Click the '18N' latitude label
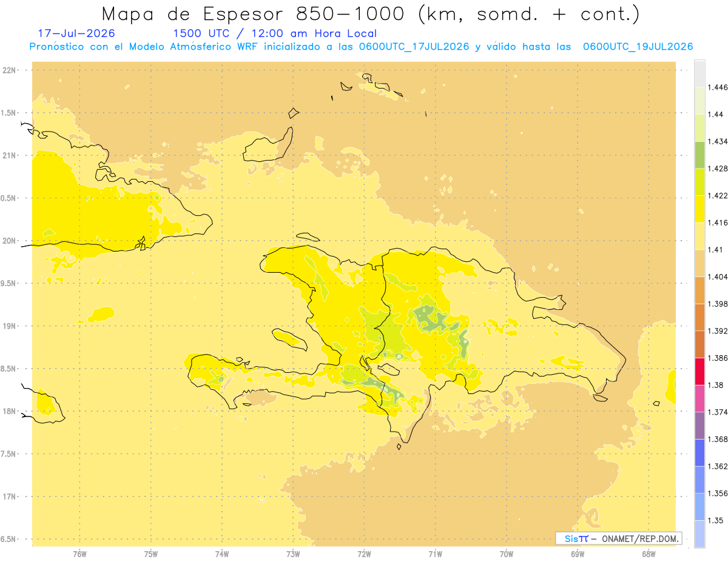Screen dimensions: 728x562 [x=10, y=411]
